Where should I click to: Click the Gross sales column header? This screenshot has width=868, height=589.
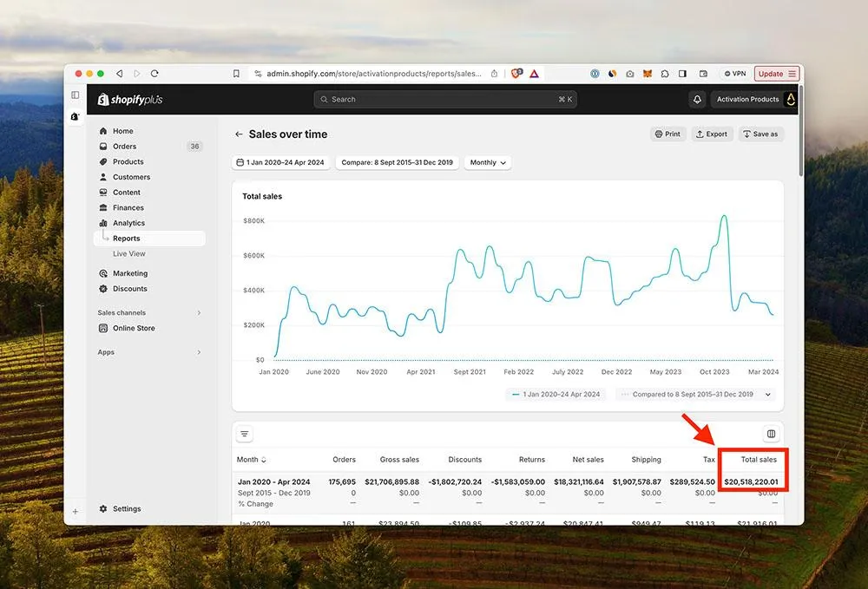[x=399, y=460]
